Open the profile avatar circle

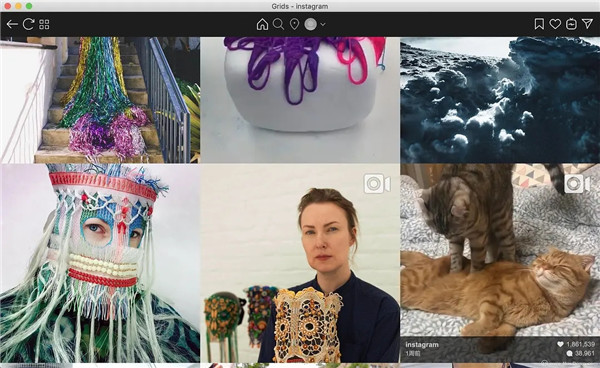310,24
